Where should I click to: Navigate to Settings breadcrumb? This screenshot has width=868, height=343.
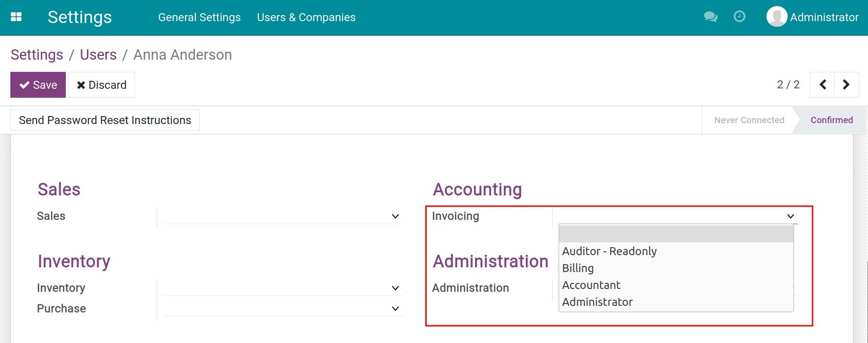click(x=37, y=55)
